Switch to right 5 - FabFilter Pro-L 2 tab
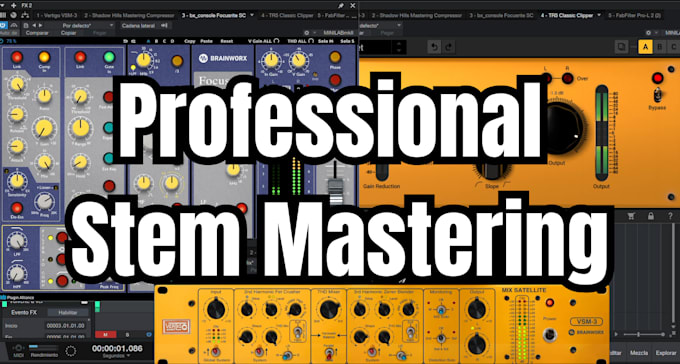 tap(634, 15)
